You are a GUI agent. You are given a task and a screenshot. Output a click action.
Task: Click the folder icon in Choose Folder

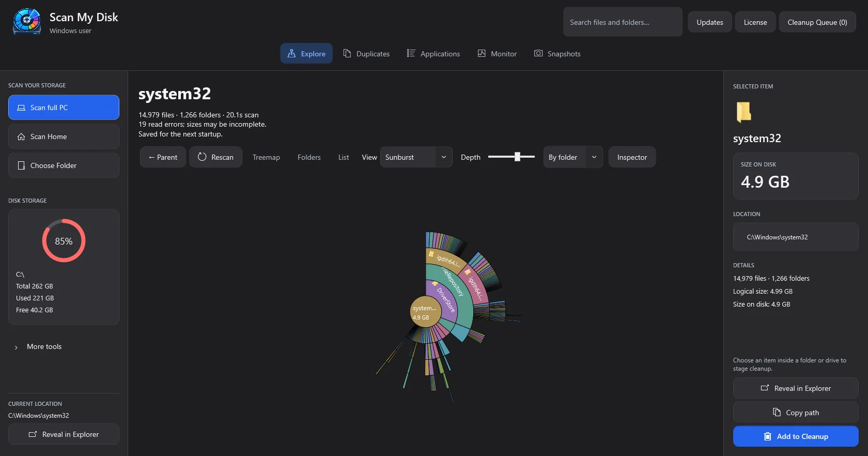click(21, 165)
